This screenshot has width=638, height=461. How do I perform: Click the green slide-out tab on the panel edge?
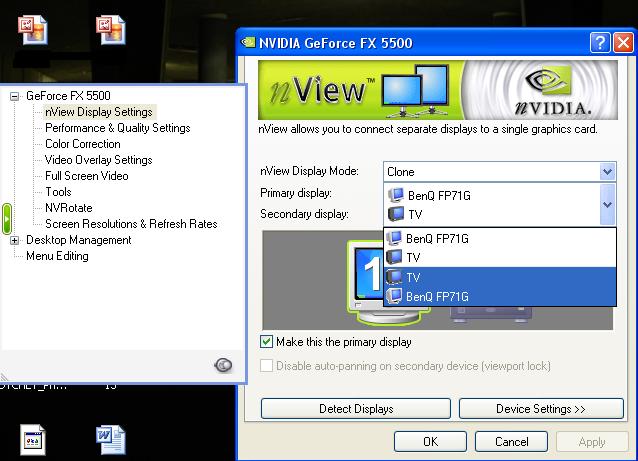point(6,217)
